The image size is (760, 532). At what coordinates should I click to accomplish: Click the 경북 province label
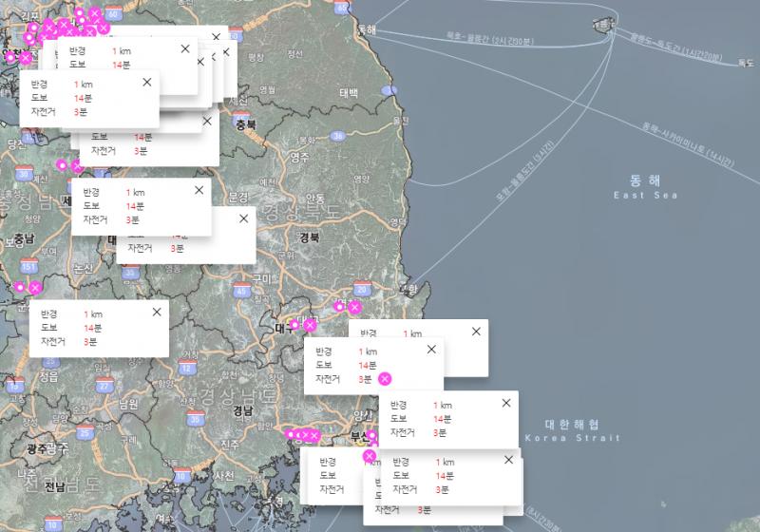coord(310,237)
